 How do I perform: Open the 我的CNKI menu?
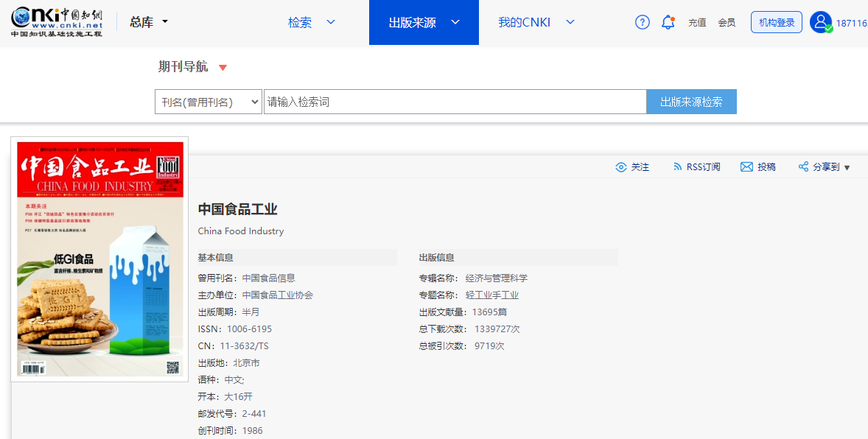(524, 22)
